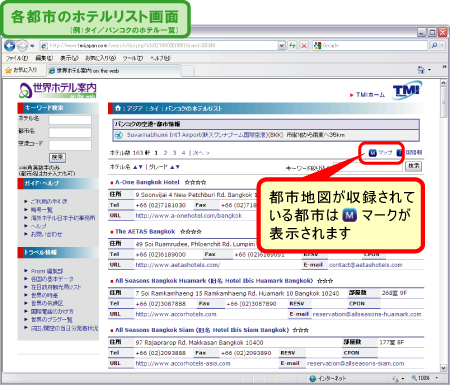Click the 空港コード input field
The width and height of the screenshot is (450, 385).
click(70, 145)
